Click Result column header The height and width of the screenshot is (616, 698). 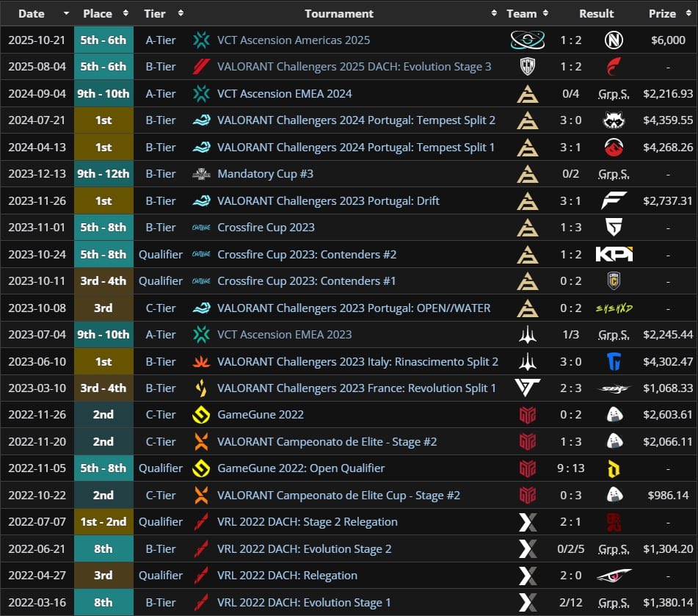596,13
